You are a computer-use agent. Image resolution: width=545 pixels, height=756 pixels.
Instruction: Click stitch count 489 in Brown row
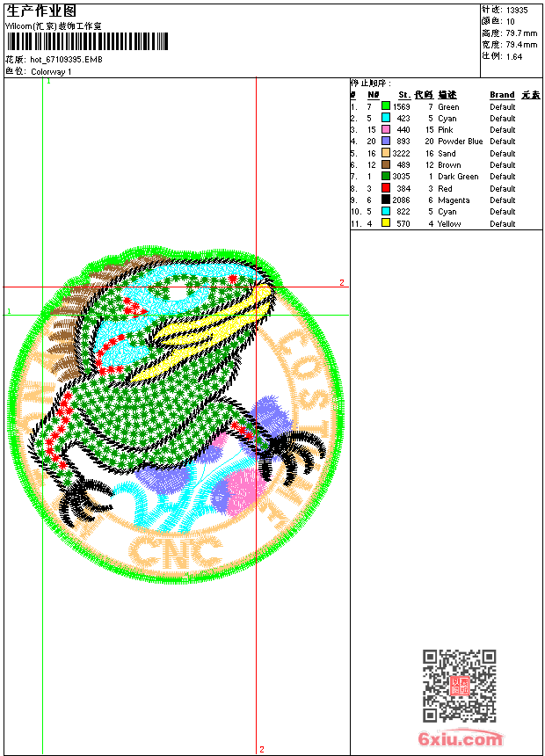tap(403, 165)
